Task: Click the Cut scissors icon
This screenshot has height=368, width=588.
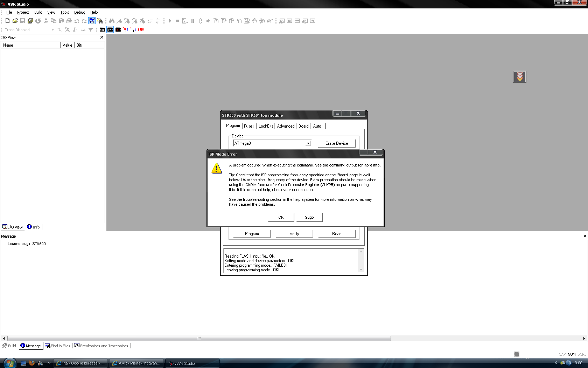Action: pyautogui.click(x=46, y=21)
